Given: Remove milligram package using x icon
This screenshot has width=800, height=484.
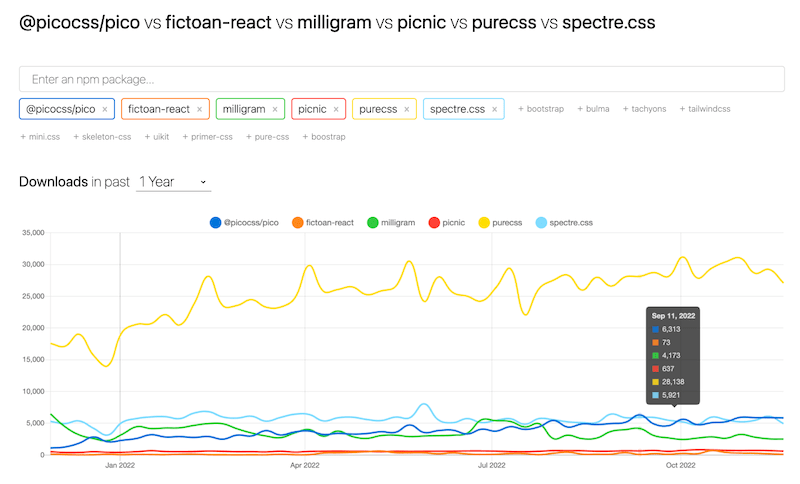Looking at the screenshot, I should 275,109.
